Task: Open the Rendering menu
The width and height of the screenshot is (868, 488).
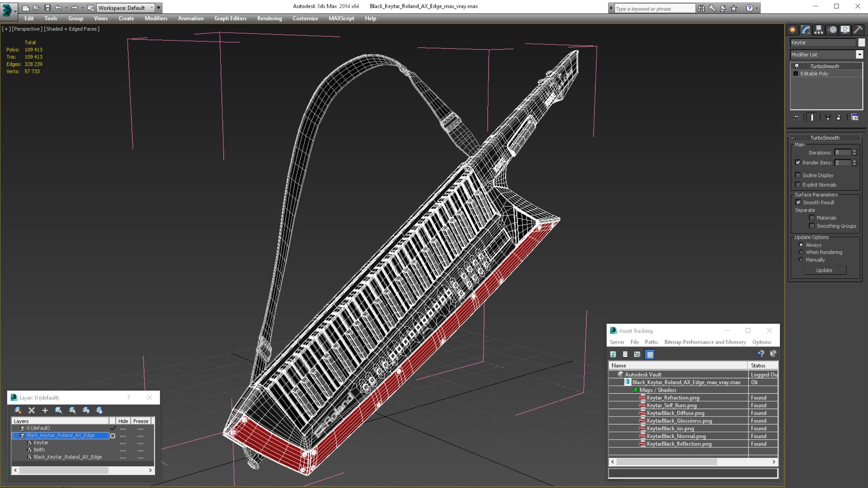Action: (x=269, y=19)
